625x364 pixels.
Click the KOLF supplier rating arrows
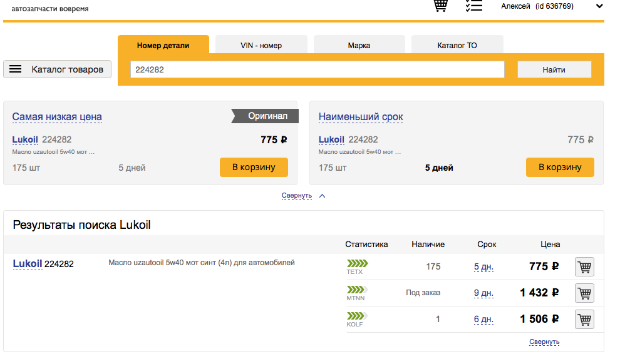coord(357,316)
